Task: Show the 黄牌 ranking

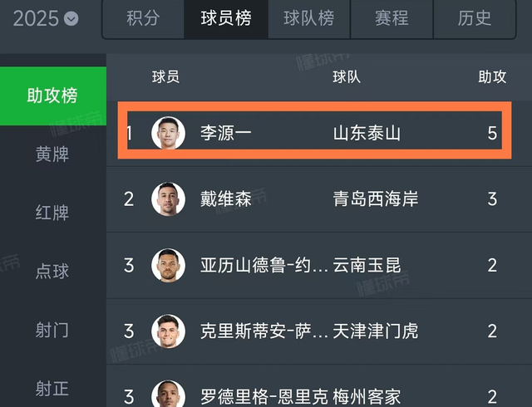Action: [x=52, y=154]
